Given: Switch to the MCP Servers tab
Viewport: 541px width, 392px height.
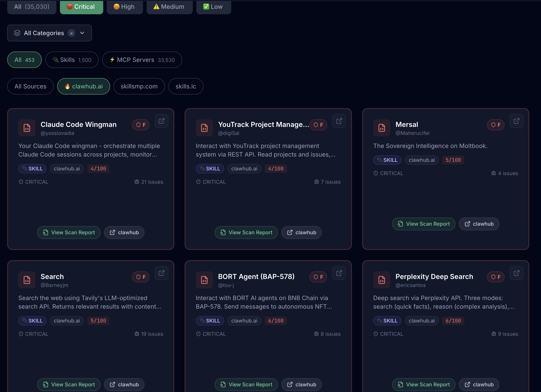Looking at the screenshot, I should 142,60.
